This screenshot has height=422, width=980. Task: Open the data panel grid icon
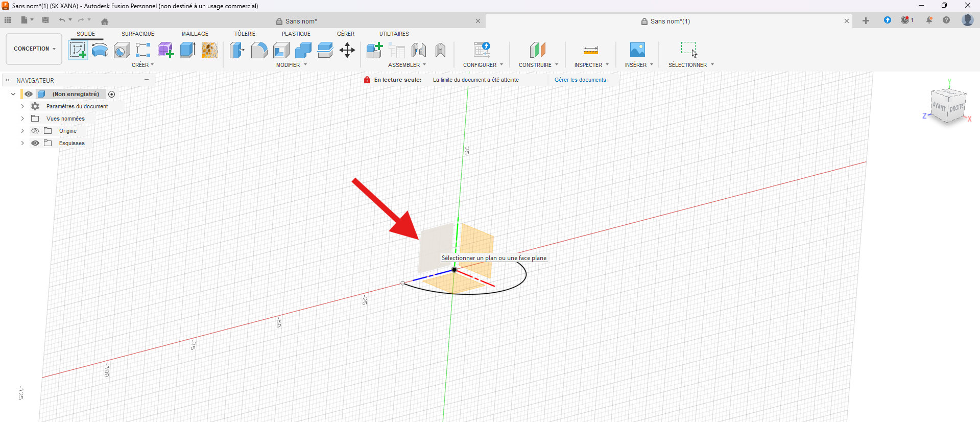[8, 20]
